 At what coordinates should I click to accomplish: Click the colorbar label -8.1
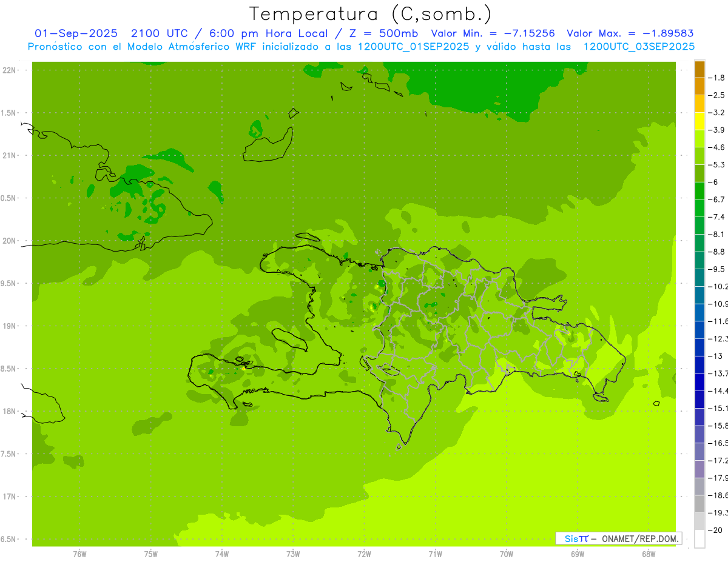[x=718, y=234]
